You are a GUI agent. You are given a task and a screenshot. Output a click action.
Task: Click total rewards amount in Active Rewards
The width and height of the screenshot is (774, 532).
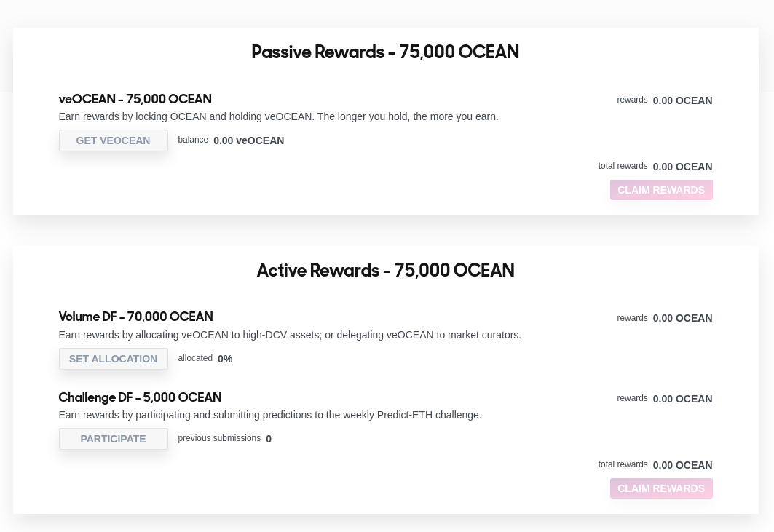point(682,465)
